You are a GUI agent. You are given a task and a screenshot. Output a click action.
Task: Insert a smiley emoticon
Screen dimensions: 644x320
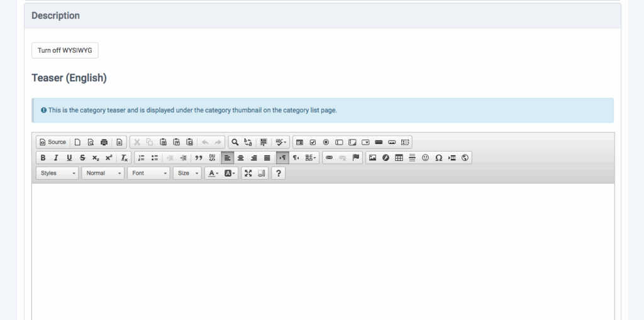(x=425, y=158)
